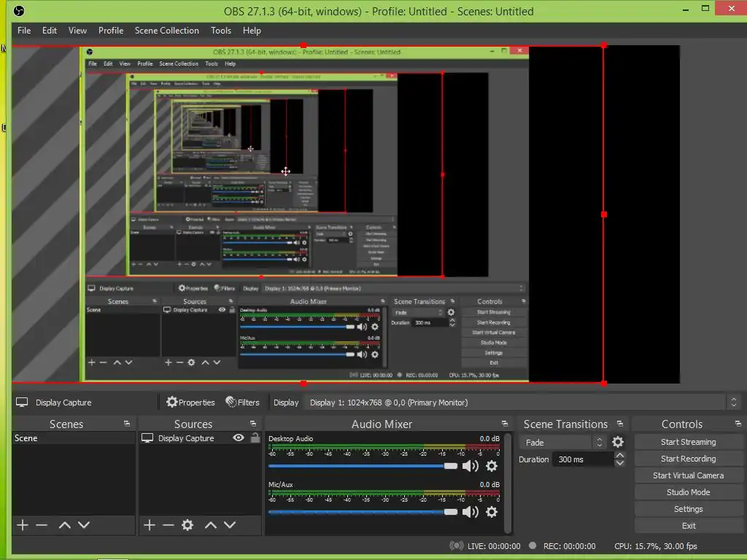Viewport: 747px width, 560px height.
Task: Add a new scene with the plus icon
Action: (x=23, y=525)
